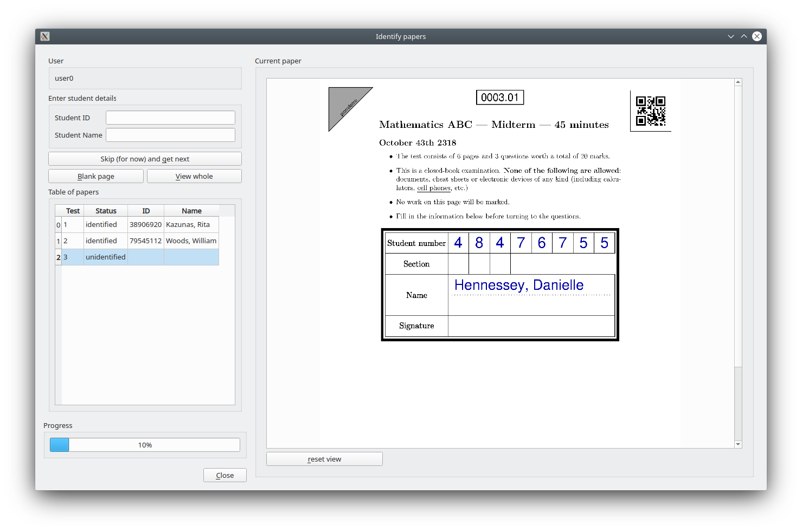
Task: Skip for now and get next paper
Action: click(x=145, y=159)
